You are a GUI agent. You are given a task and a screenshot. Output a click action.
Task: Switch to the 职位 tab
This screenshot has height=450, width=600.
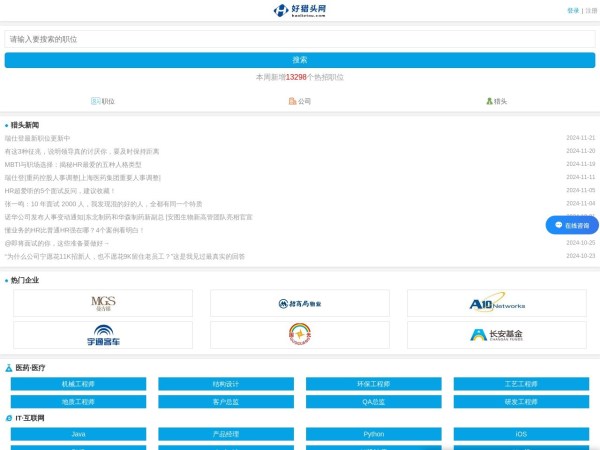(x=103, y=101)
